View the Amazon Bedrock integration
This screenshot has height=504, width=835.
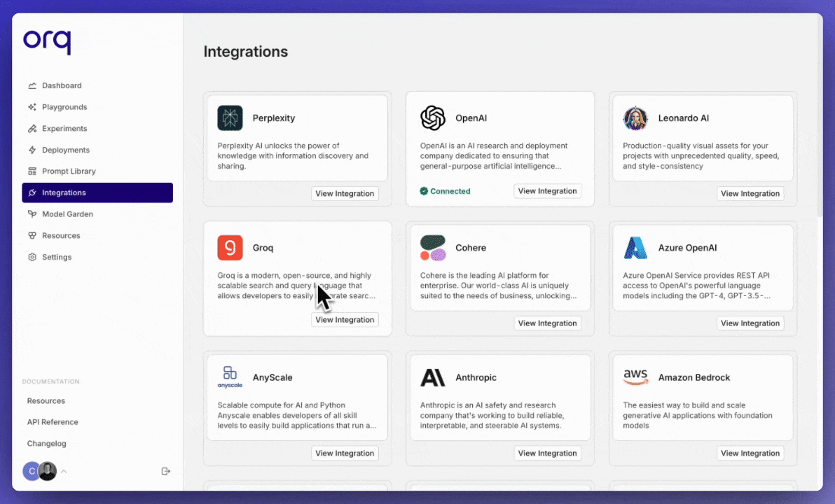point(750,454)
